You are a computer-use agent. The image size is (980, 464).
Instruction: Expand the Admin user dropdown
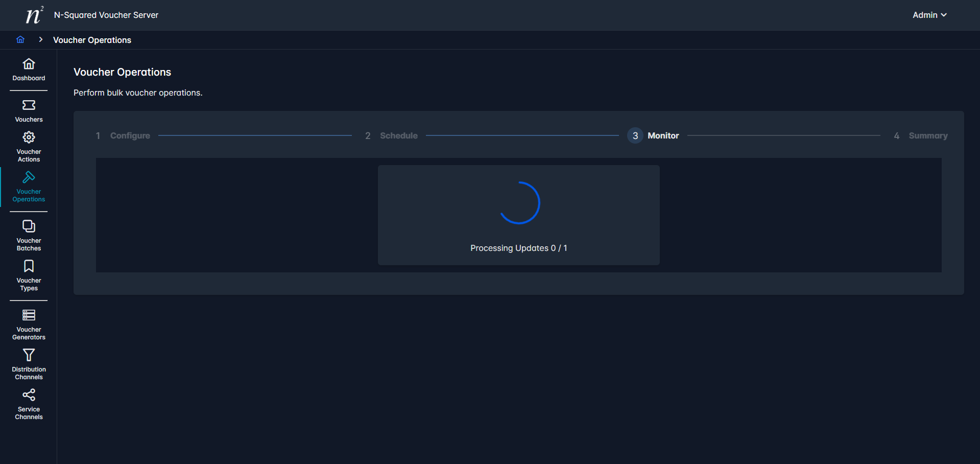[929, 15]
